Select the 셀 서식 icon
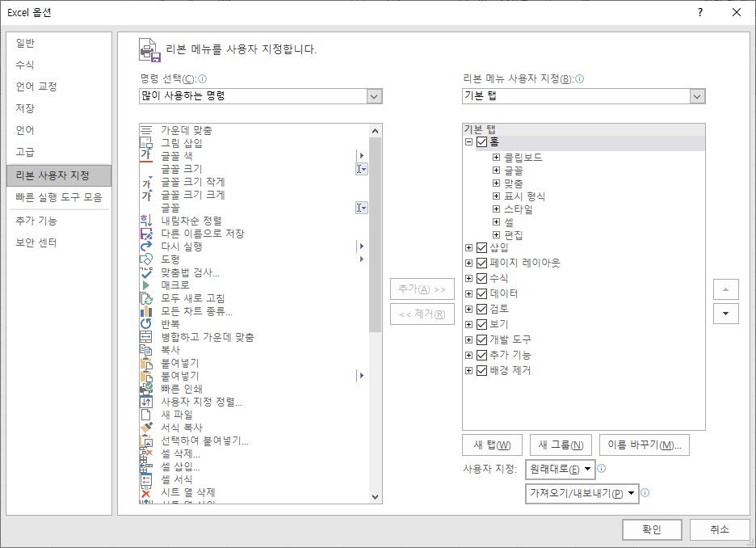Image resolution: width=756 pixels, height=548 pixels. pos(146,479)
